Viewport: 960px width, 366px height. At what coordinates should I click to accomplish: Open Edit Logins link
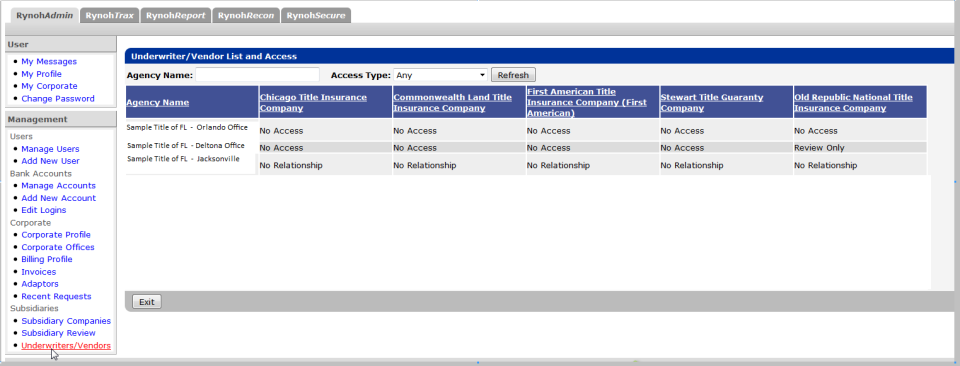click(x=44, y=210)
